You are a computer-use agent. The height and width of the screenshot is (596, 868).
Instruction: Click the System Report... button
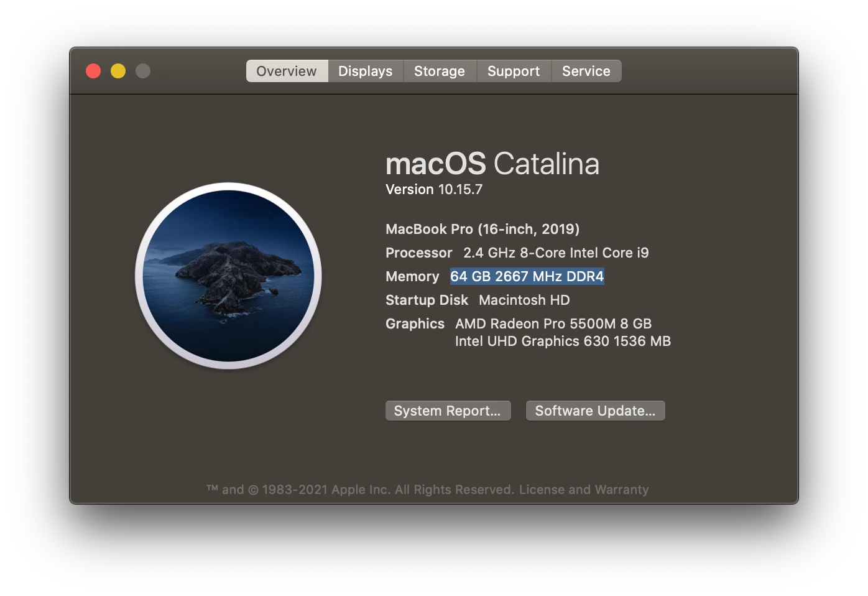(x=448, y=411)
